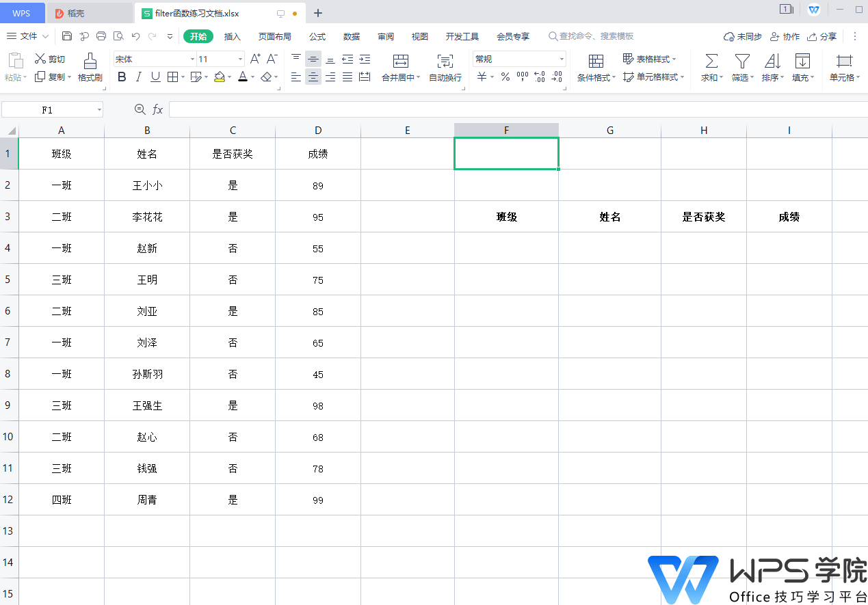This screenshot has width=868, height=605.
Task: Click the Print icon in quick access toolbar
Action: coord(101,36)
